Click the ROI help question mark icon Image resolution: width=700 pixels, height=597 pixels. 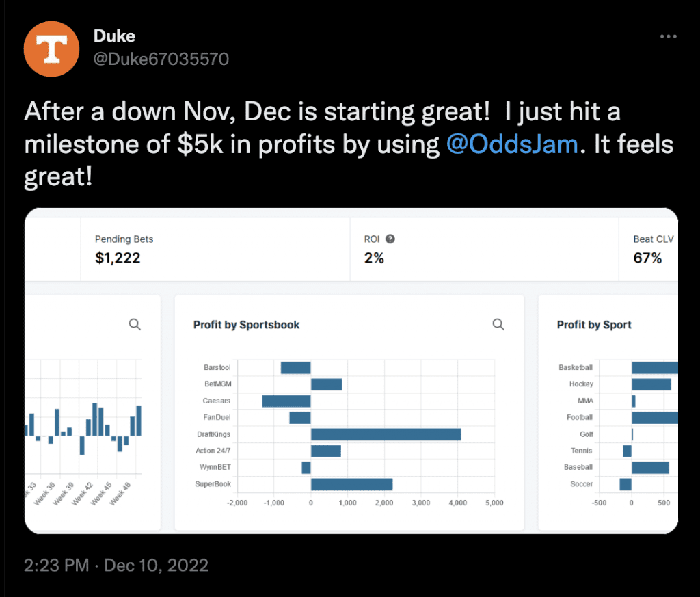click(x=390, y=239)
